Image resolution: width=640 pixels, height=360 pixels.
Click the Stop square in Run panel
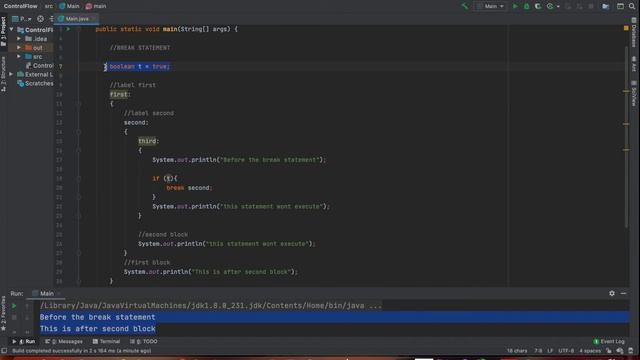(14, 317)
